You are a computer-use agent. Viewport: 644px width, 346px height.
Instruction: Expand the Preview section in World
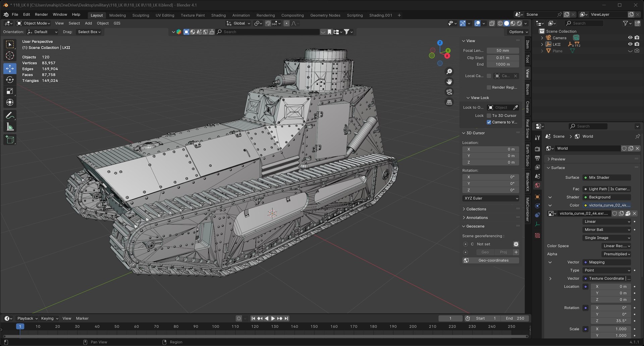(x=558, y=159)
